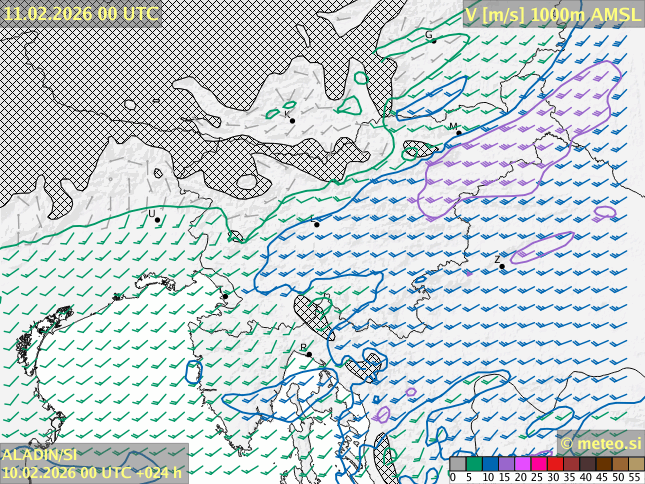Click the red 30 m/s legend swatch
This screenshot has width=645, height=484.
pyautogui.click(x=555, y=464)
